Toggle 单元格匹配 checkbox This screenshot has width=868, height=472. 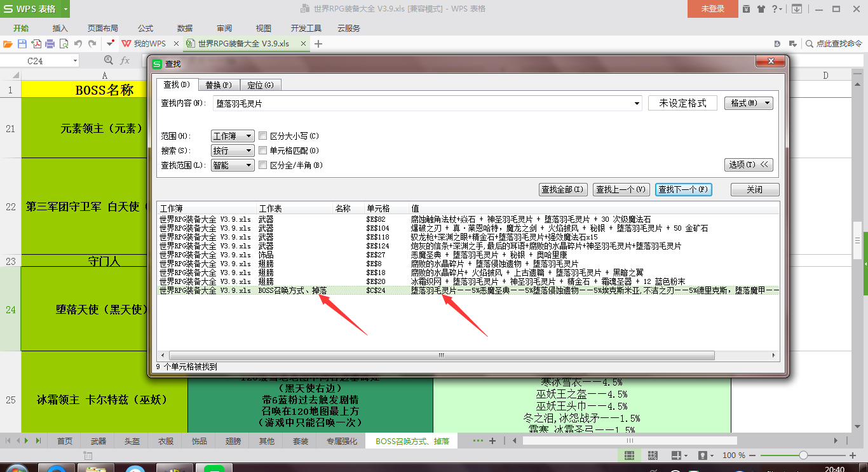262,151
